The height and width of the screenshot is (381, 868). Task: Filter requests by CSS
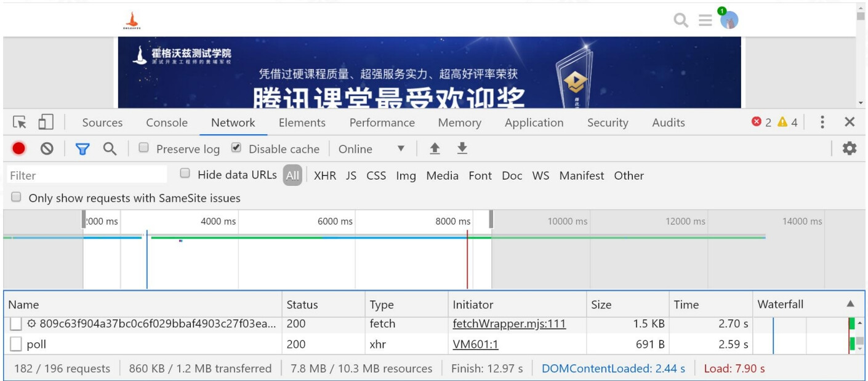click(376, 175)
